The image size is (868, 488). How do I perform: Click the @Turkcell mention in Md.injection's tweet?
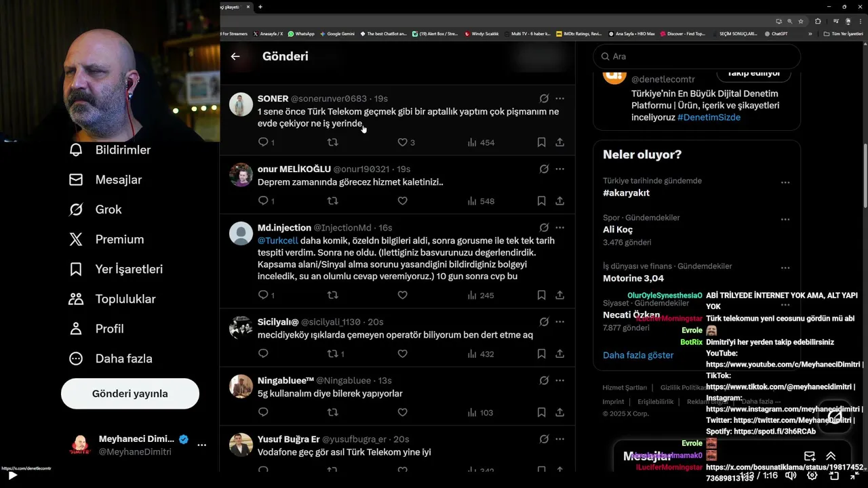[x=278, y=241]
